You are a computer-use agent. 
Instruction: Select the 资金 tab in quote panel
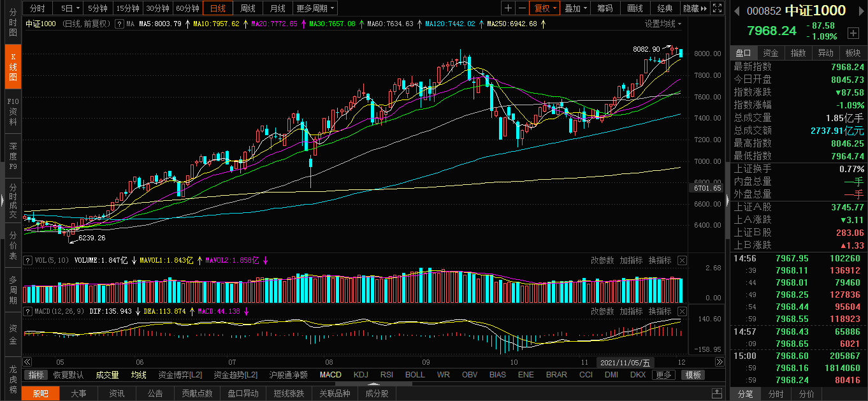point(770,53)
